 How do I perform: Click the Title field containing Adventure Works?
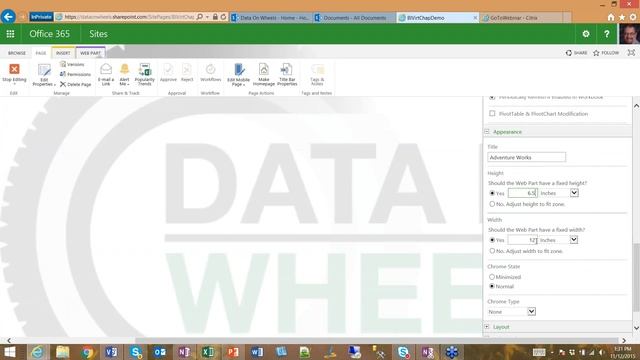coord(527,157)
